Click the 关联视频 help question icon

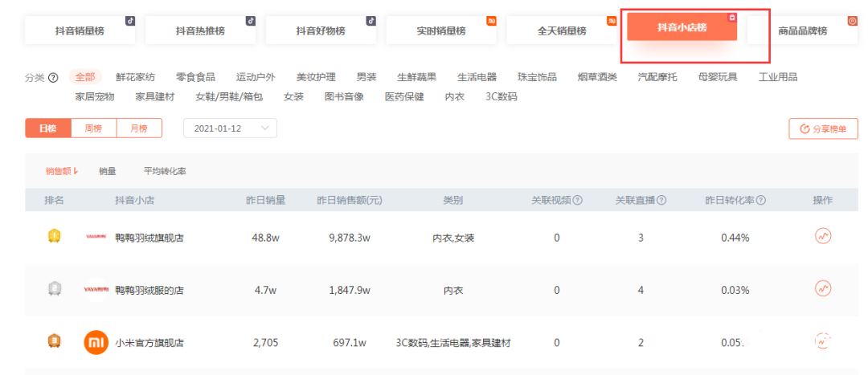coord(577,201)
